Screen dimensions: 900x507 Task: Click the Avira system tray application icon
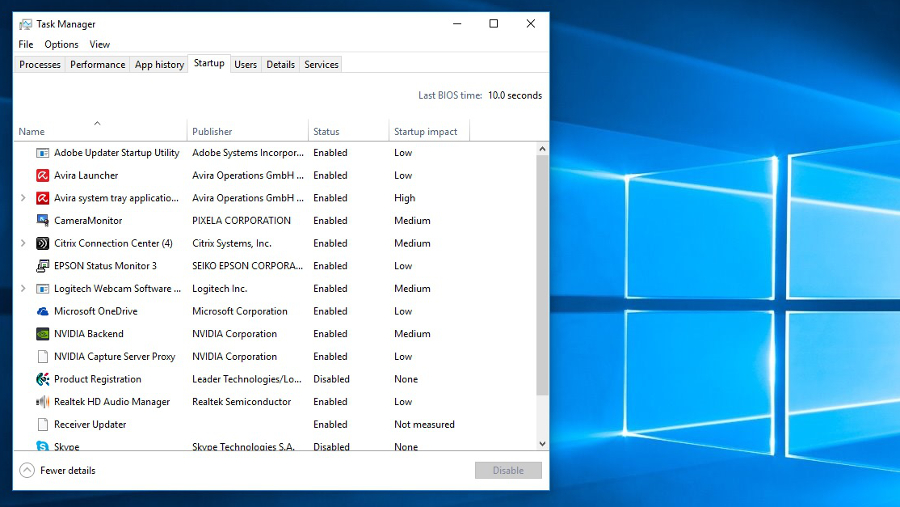coord(42,198)
